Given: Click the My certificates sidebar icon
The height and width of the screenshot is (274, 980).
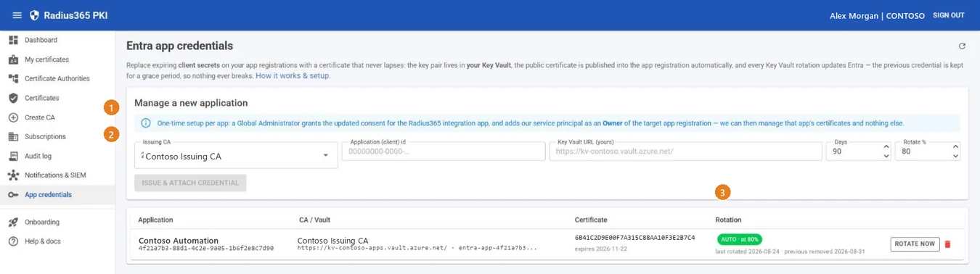Looking at the screenshot, I should coord(13,59).
